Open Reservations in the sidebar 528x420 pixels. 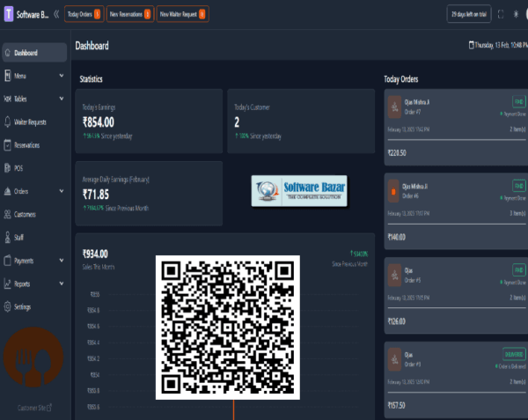click(34, 145)
